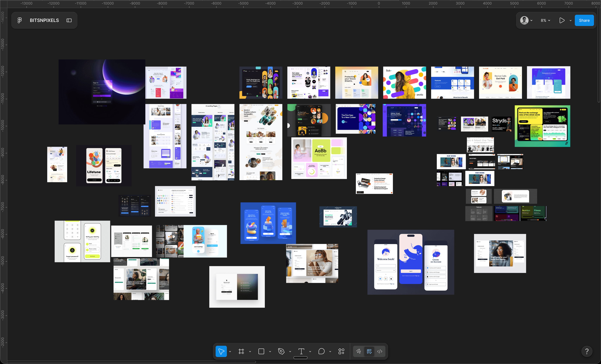
Task: Select The First Step To a New Career frame
Action: (x=356, y=119)
